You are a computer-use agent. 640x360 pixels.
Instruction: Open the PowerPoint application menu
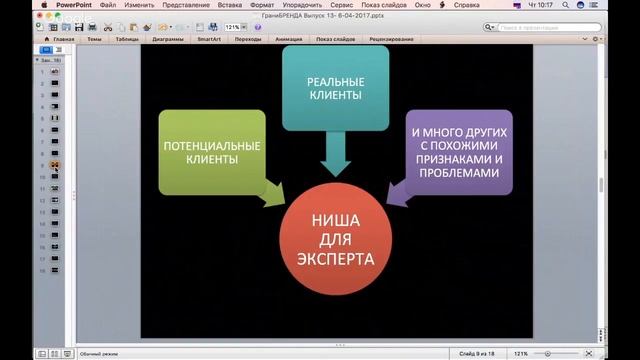pyautogui.click(x=74, y=5)
